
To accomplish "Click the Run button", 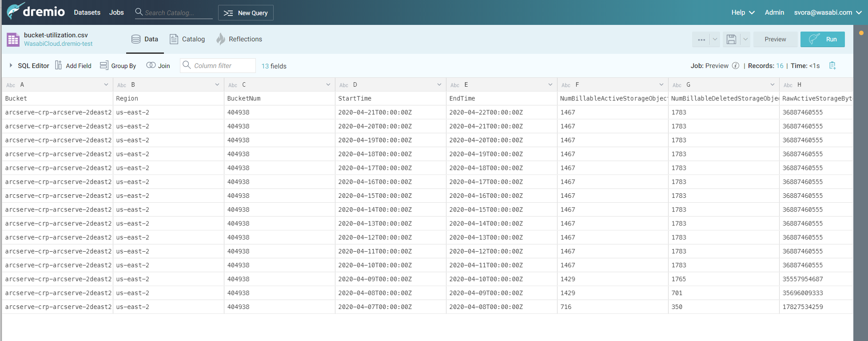I will point(823,39).
